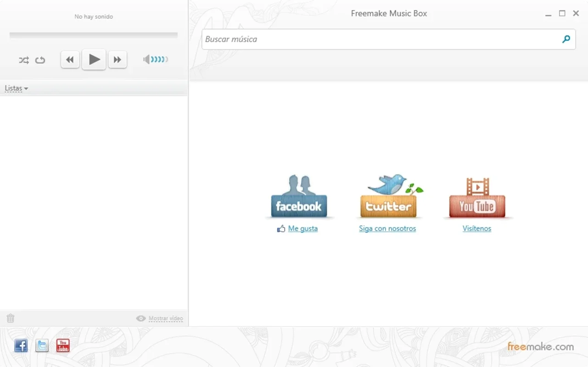Viewport: 588px width, 367px height.
Task: Maximize the Freemake Music Box window
Action: (562, 13)
